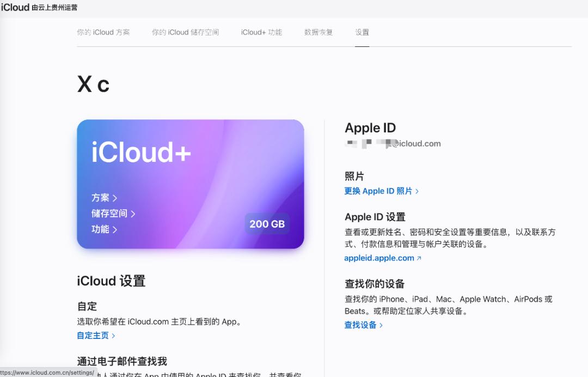Viewport: 588px width, 377px height.
Task: Click the account name X c
Action: pyautogui.click(x=94, y=84)
